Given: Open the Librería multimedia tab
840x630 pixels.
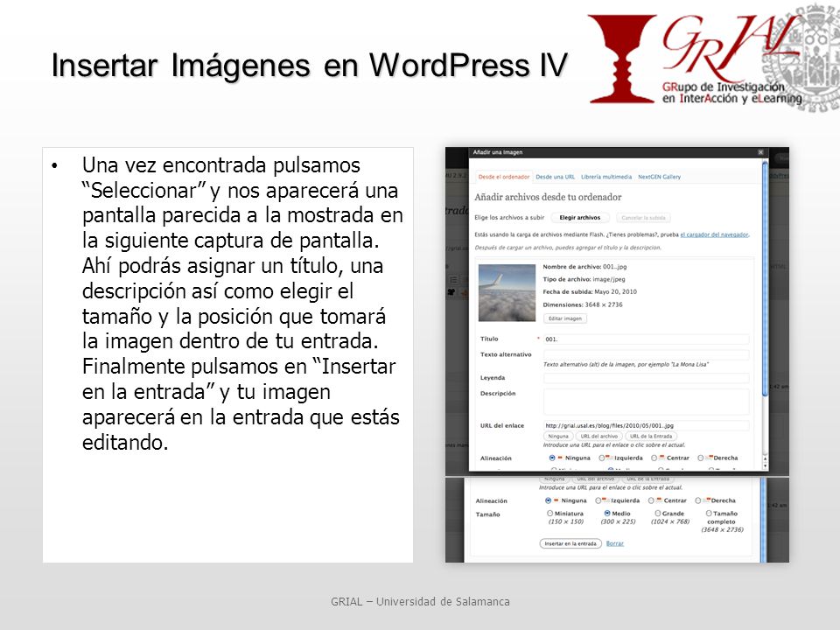Looking at the screenshot, I should [x=605, y=177].
